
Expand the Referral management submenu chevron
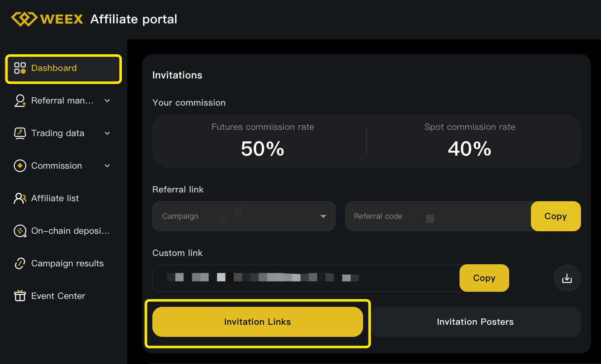[x=107, y=101]
